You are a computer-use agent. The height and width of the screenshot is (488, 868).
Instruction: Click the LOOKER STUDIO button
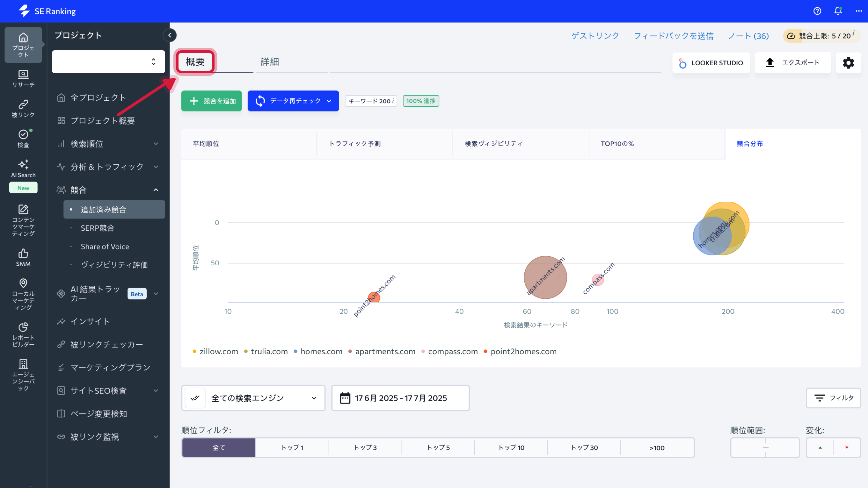point(711,63)
